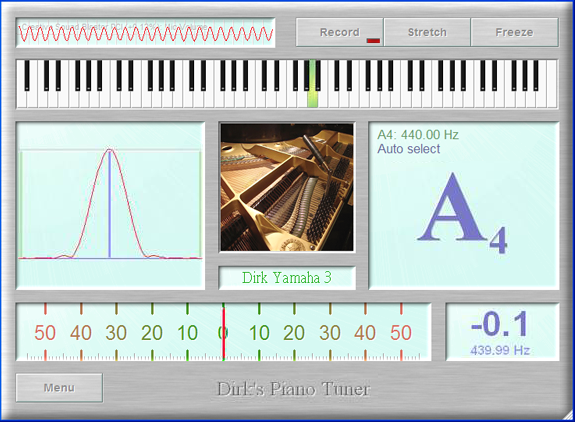Click the right red 50 cents marking

pyautogui.click(x=401, y=333)
